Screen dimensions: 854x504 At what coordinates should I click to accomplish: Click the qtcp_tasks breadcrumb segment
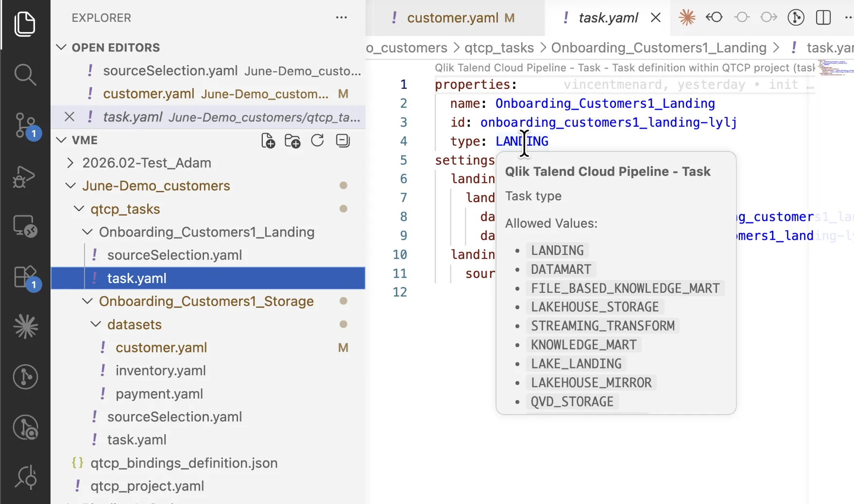[x=499, y=48]
